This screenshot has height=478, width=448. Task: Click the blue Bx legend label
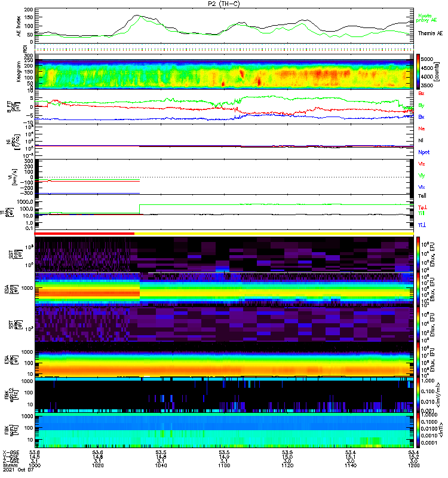point(421,117)
